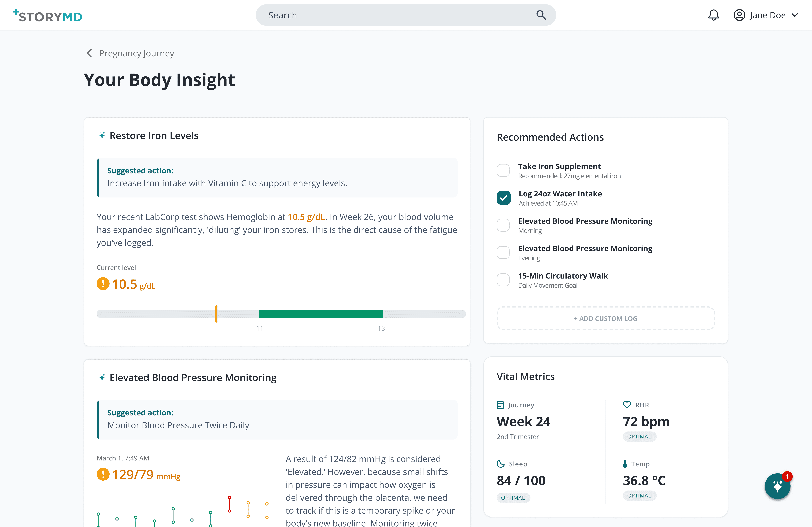Click the search magnifier icon
This screenshot has width=812, height=527.
coord(541,15)
